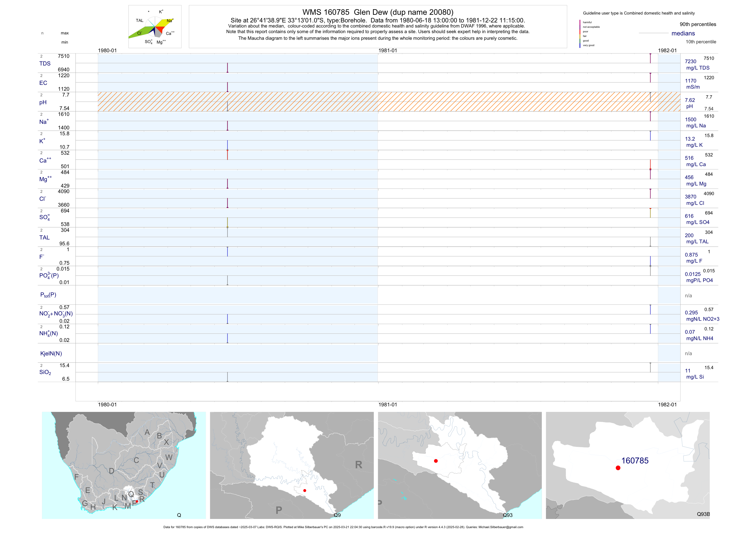The height and width of the screenshot is (535, 756).
Task: Click the 1981-01 label on top axis
Action: 388,50
